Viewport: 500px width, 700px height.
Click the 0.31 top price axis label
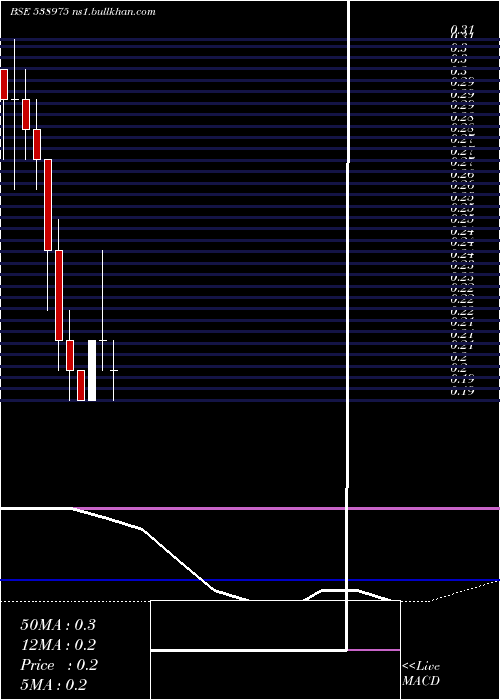click(x=462, y=30)
